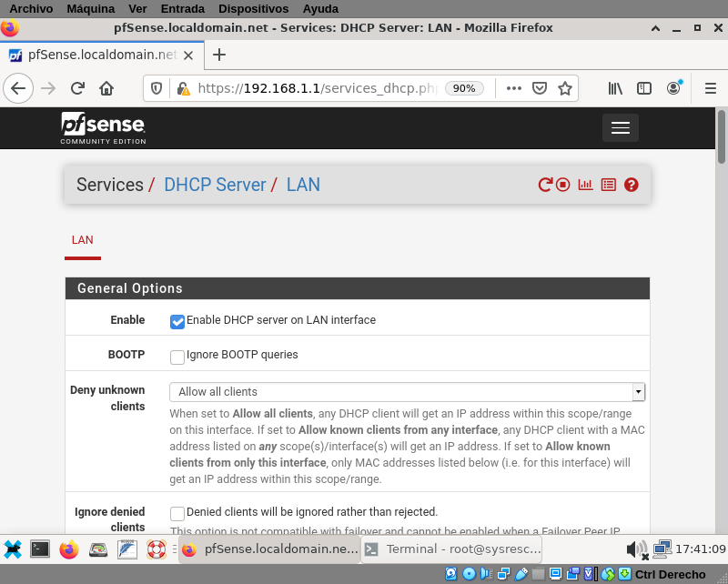Screen dimensions: 728x584
Task: Click the page vertical scrollbar
Action: (721, 137)
